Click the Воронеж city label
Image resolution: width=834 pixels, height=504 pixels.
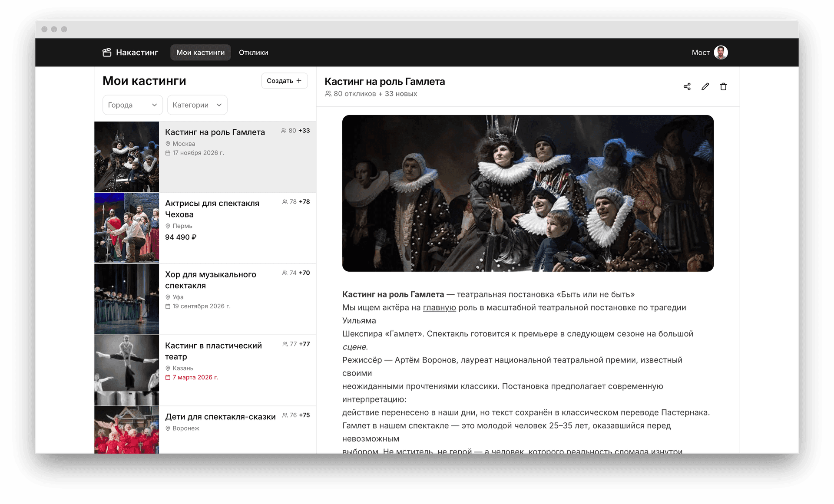186,428
